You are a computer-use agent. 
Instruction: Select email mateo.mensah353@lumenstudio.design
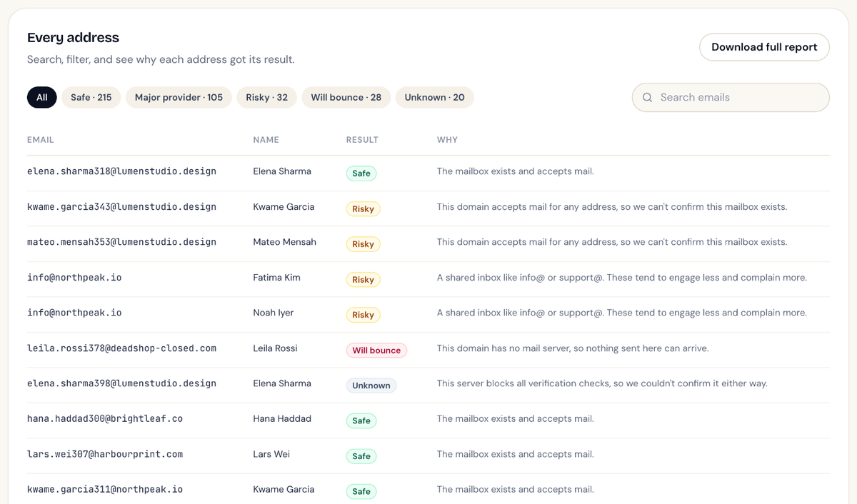tap(121, 242)
